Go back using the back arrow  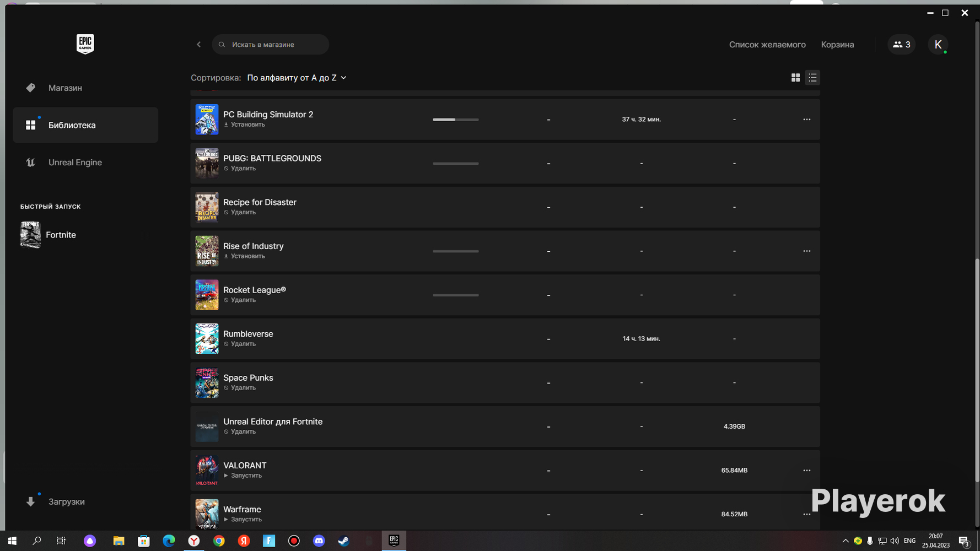[199, 45]
